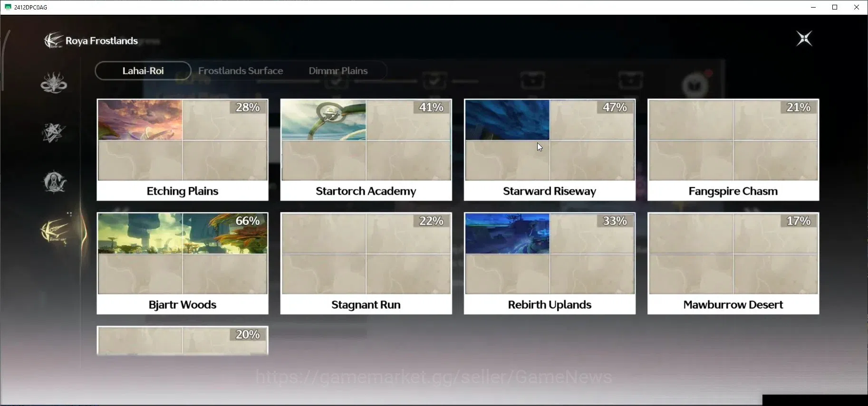The height and width of the screenshot is (406, 868).
Task: Select the topmost region emblem in the sidebar
Action: pyautogui.click(x=54, y=83)
